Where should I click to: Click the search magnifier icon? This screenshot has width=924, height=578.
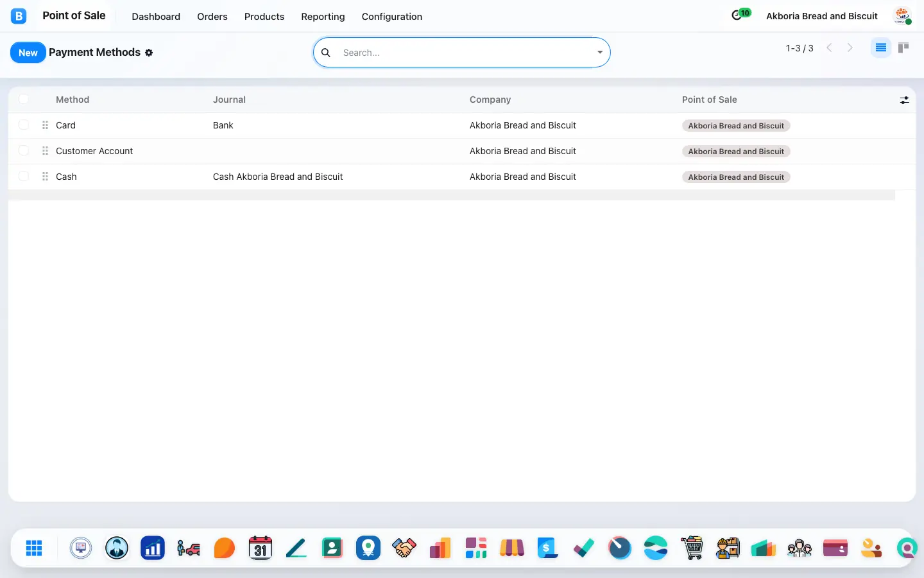coord(326,53)
